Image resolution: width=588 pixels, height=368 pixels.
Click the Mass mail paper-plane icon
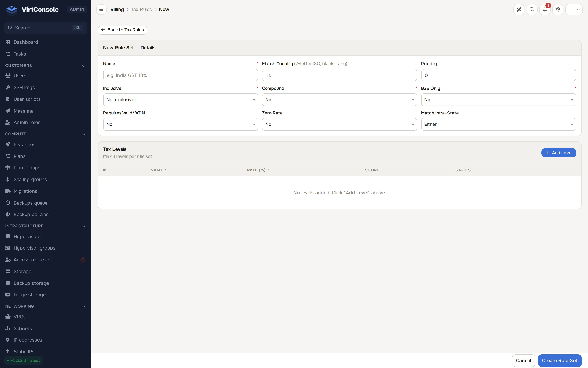pos(8,111)
